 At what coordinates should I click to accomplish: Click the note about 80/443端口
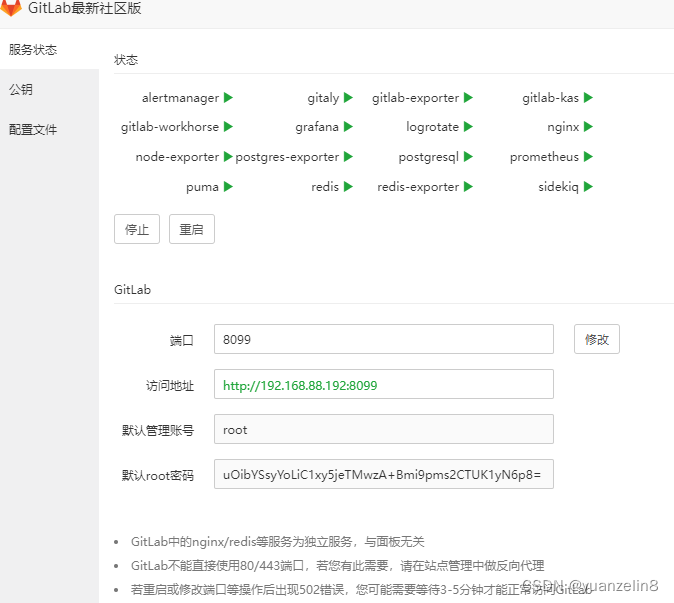point(337,565)
